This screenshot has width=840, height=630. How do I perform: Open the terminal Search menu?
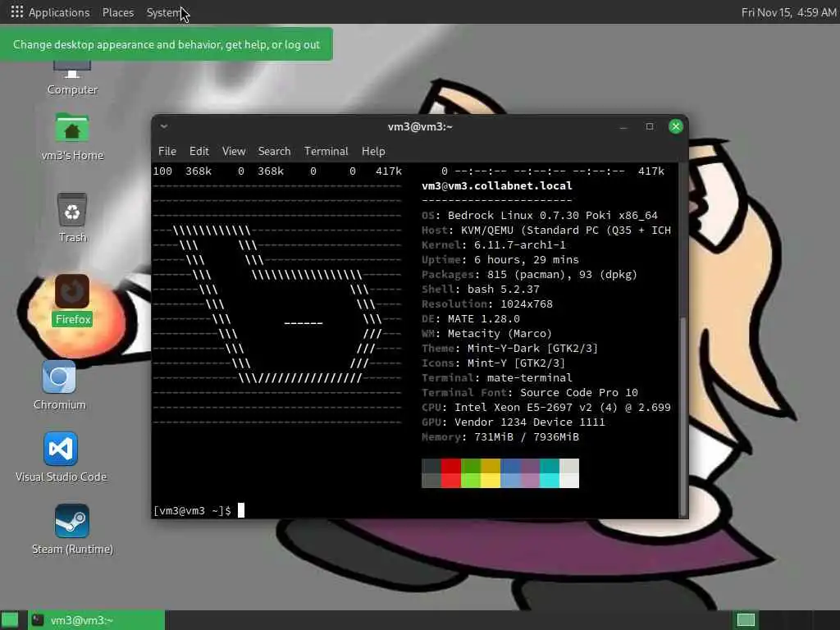(274, 151)
